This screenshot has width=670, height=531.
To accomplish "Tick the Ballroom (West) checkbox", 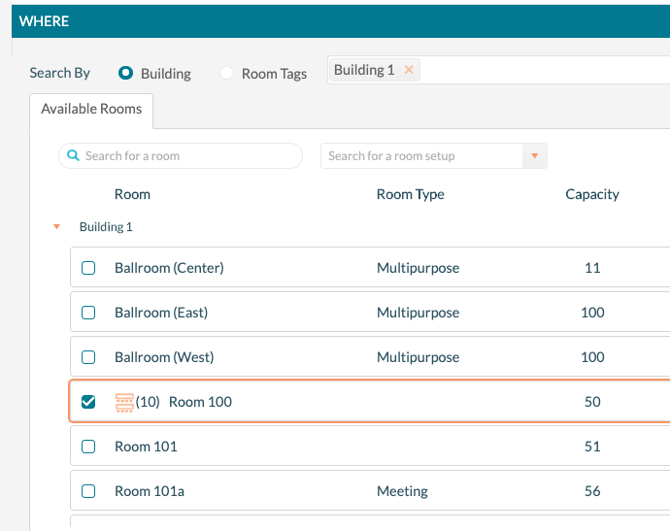I will pos(88,357).
